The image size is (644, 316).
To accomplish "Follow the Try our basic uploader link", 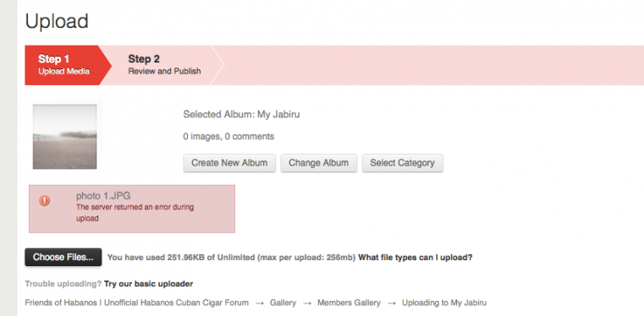I will (x=148, y=284).
